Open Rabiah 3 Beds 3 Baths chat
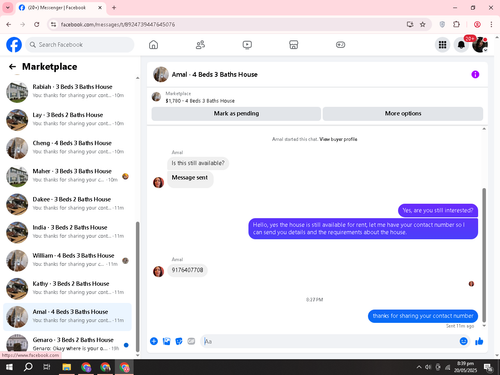The image size is (500, 375). (x=68, y=91)
